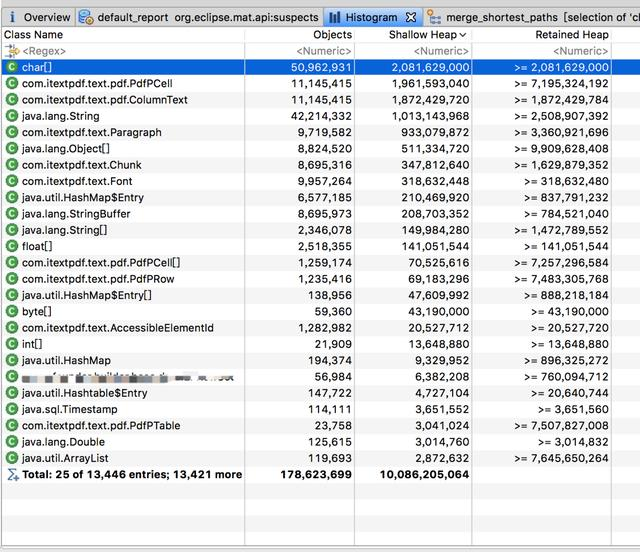This screenshot has width=640, height=552.
Task: Click Retained Heap Numeric filter field
Action: (542, 51)
